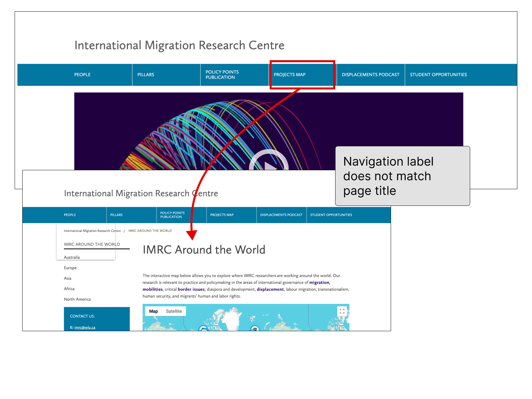Click PROJECTS MAP in the top navigation
Image resolution: width=532 pixels, height=399 pixels.
(x=290, y=75)
